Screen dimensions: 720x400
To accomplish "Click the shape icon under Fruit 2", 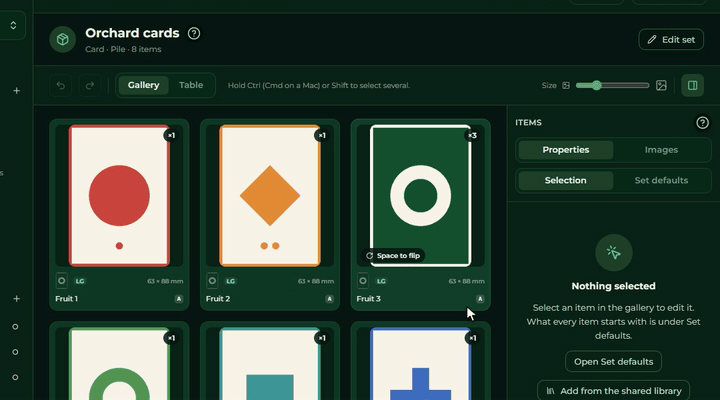I will [x=212, y=281].
